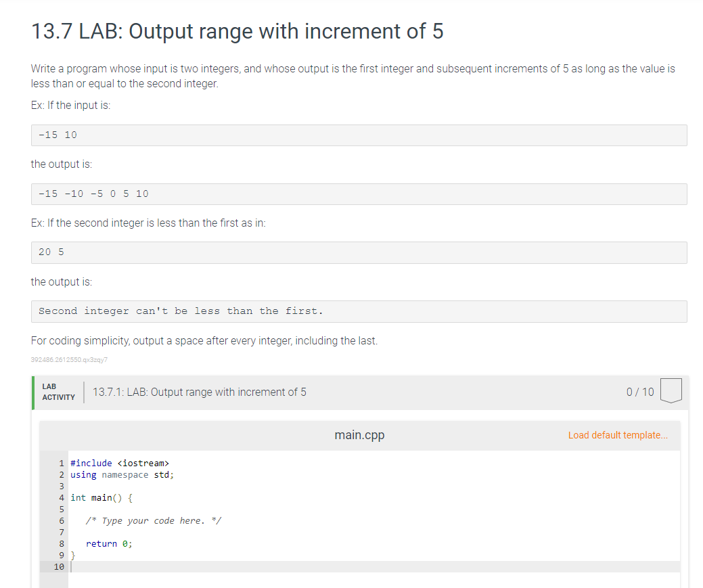Image resolution: width=703 pixels, height=588 pixels.
Task: Click the green activity status bar
Action: (32, 392)
